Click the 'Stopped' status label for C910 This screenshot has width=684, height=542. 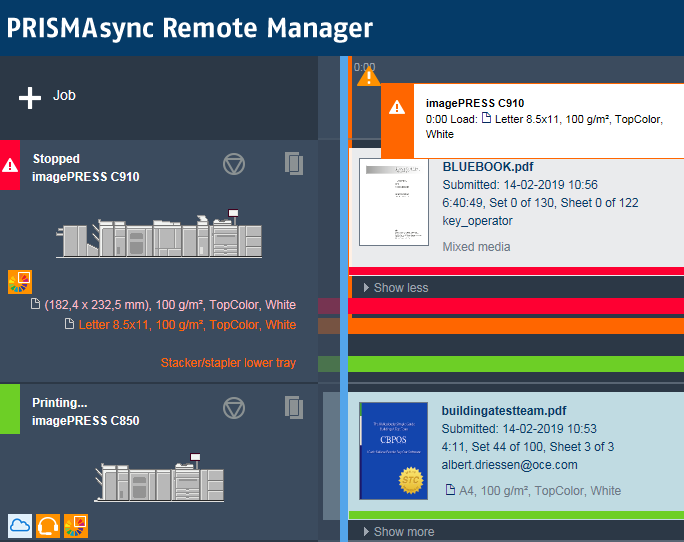(56, 158)
